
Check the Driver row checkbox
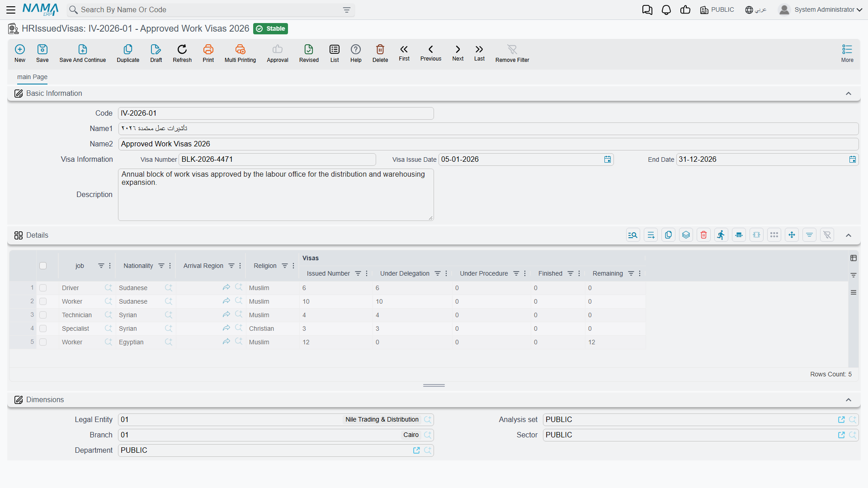(43, 288)
